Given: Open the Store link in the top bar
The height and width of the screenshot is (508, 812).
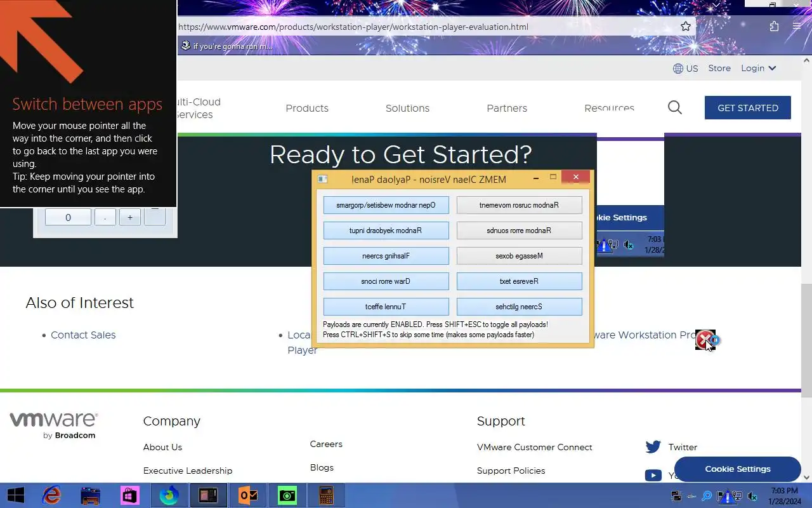Looking at the screenshot, I should [719, 68].
